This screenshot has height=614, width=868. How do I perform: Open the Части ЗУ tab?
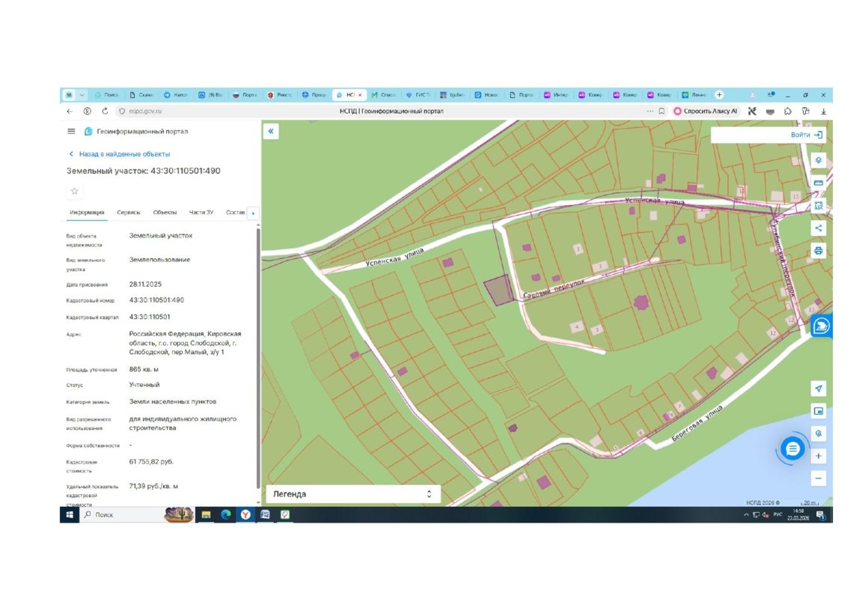(201, 213)
